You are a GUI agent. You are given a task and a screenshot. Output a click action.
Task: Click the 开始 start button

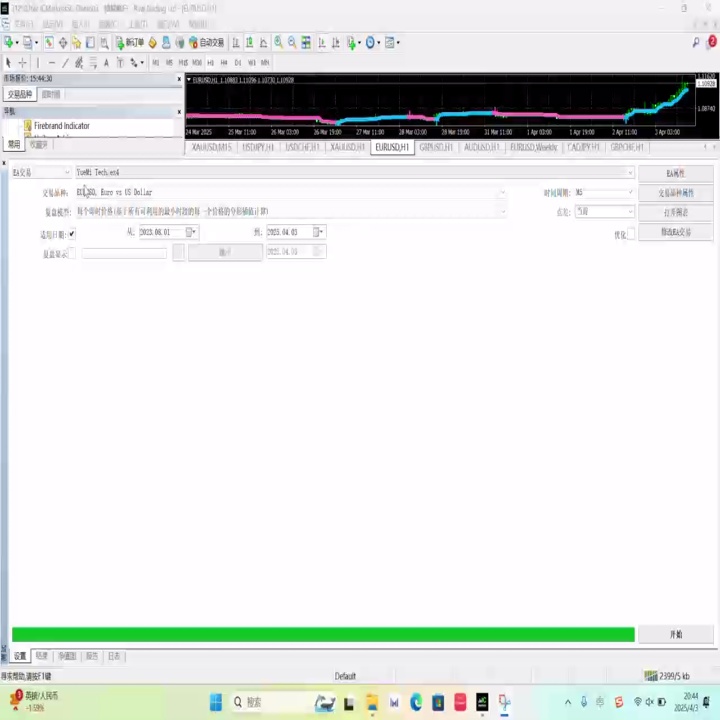(676, 635)
